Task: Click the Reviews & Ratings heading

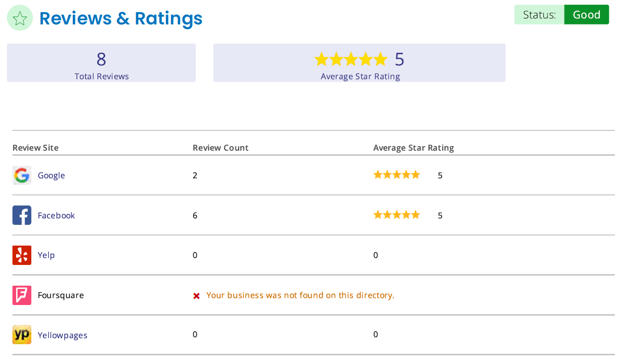Action: coord(121,18)
